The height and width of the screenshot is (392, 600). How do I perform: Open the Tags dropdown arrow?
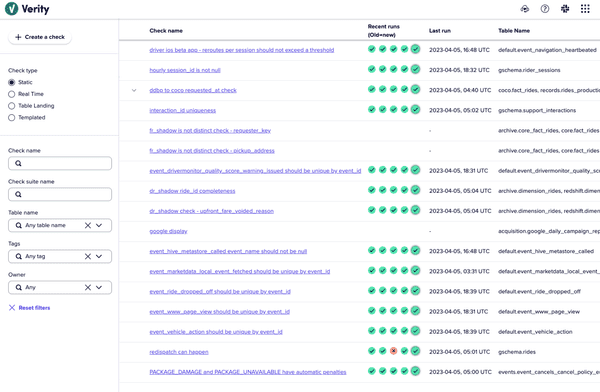click(x=99, y=256)
